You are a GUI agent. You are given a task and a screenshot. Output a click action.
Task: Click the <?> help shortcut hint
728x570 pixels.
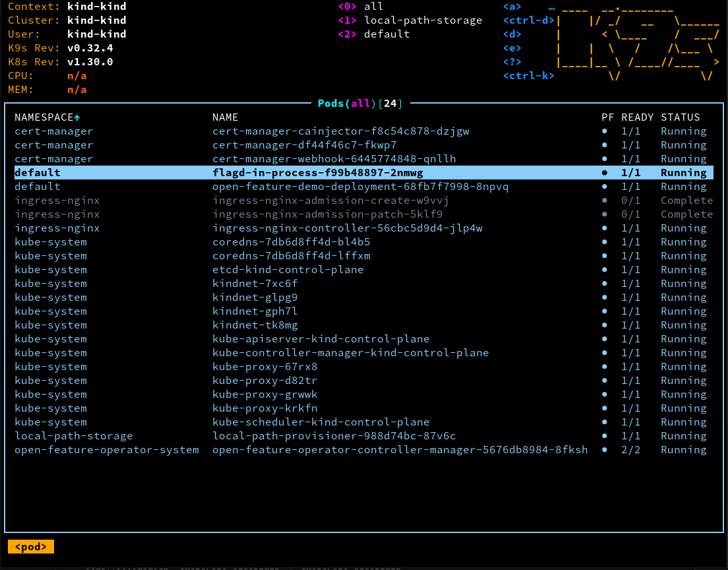click(512, 62)
